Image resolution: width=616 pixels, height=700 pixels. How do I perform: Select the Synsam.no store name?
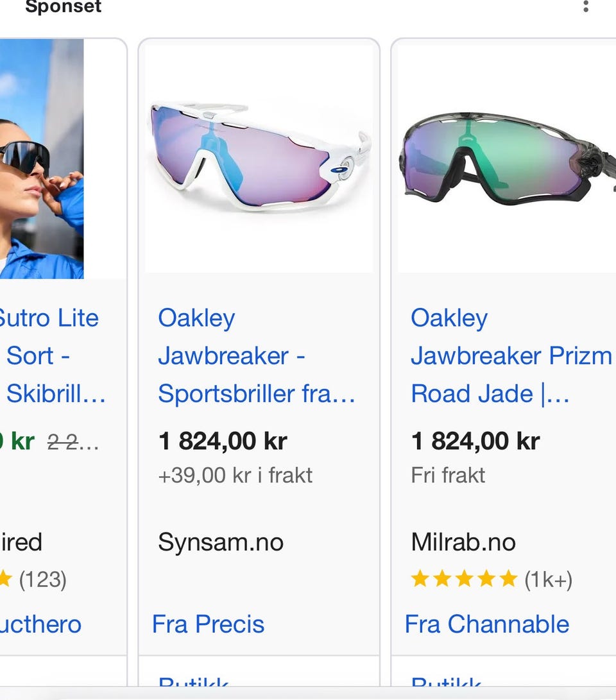221,542
